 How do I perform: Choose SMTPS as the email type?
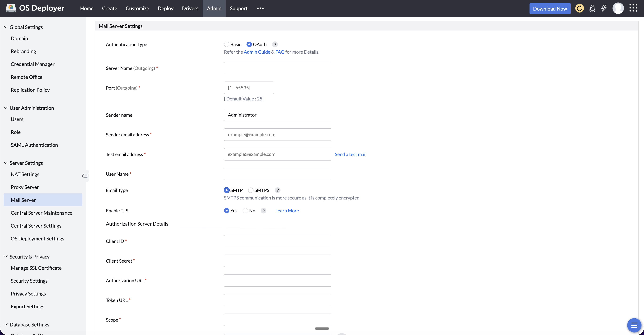pyautogui.click(x=250, y=190)
